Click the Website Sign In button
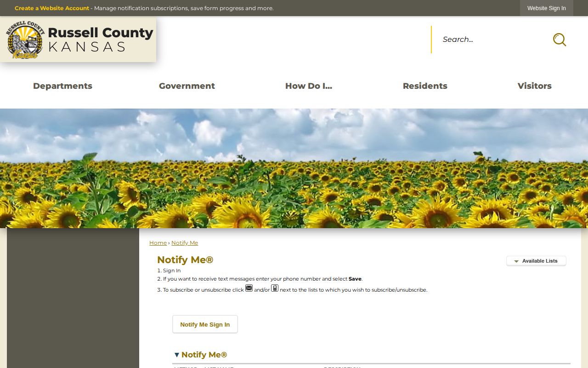The image size is (588, 368). 547,8
